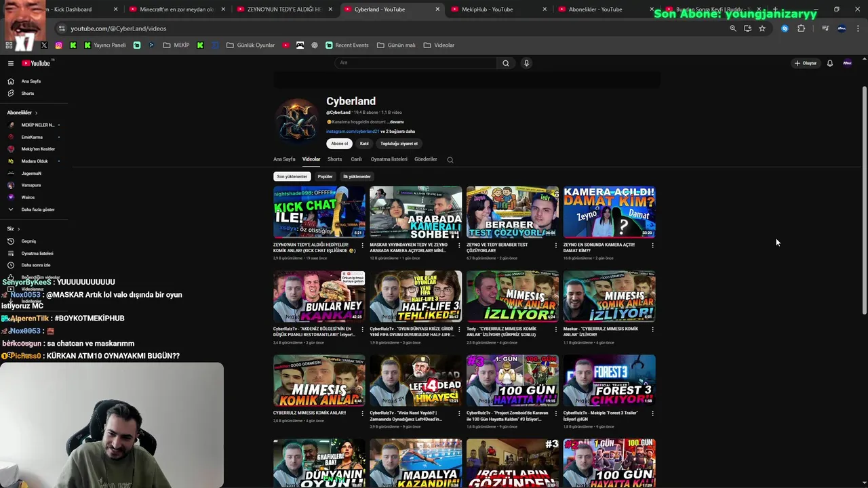Select the Popüler filter chip
The height and width of the screenshot is (488, 868).
point(325,176)
